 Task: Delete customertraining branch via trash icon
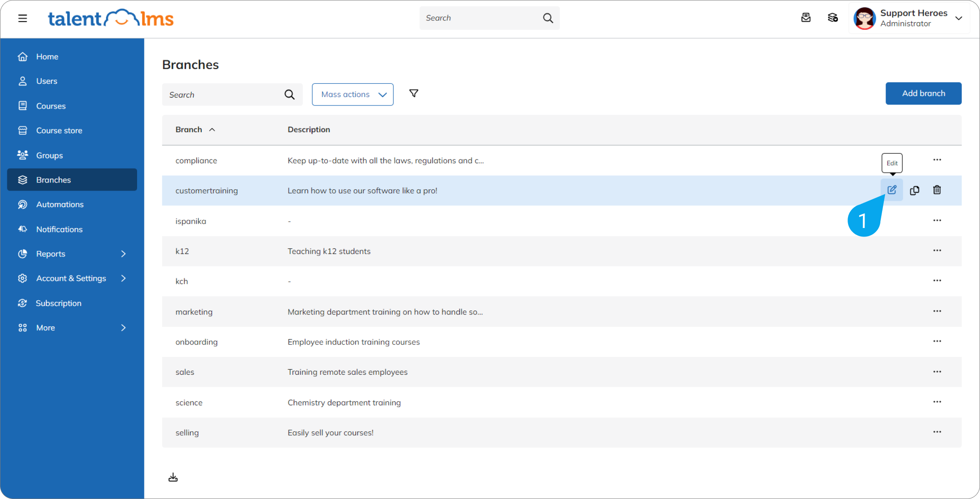[937, 190]
